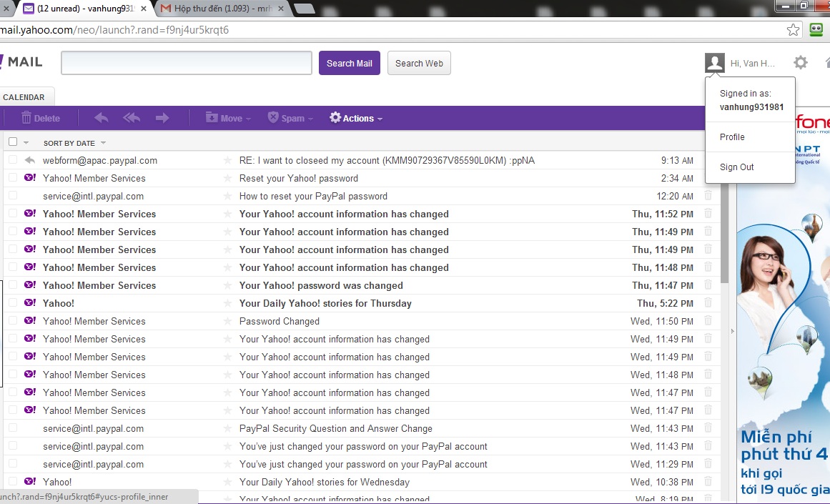Click the message list vertical scrollbar

[725, 232]
